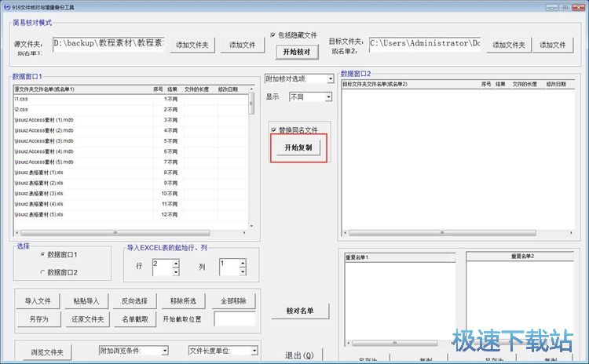This screenshot has height=364, width=589.
Task: Click the source folder path input field
Action: [108, 44]
